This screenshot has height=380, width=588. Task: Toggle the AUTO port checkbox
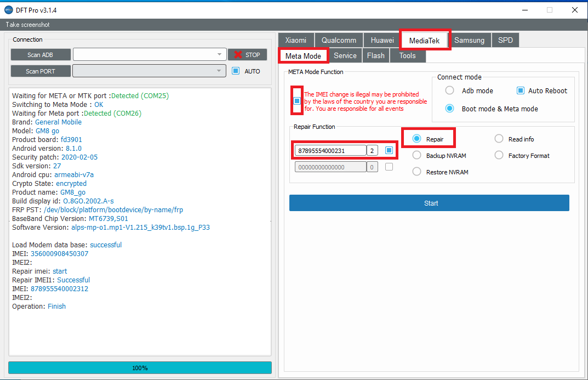(236, 71)
